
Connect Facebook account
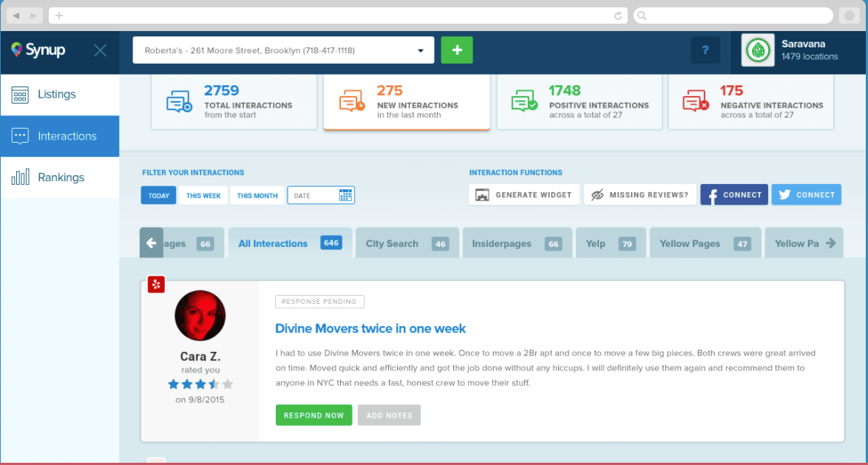pyautogui.click(x=734, y=195)
